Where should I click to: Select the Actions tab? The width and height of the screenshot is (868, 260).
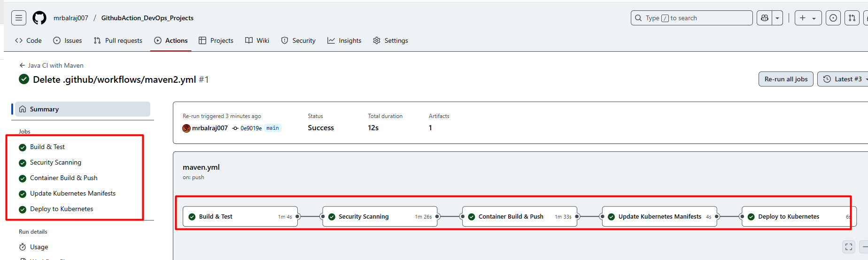[171, 40]
